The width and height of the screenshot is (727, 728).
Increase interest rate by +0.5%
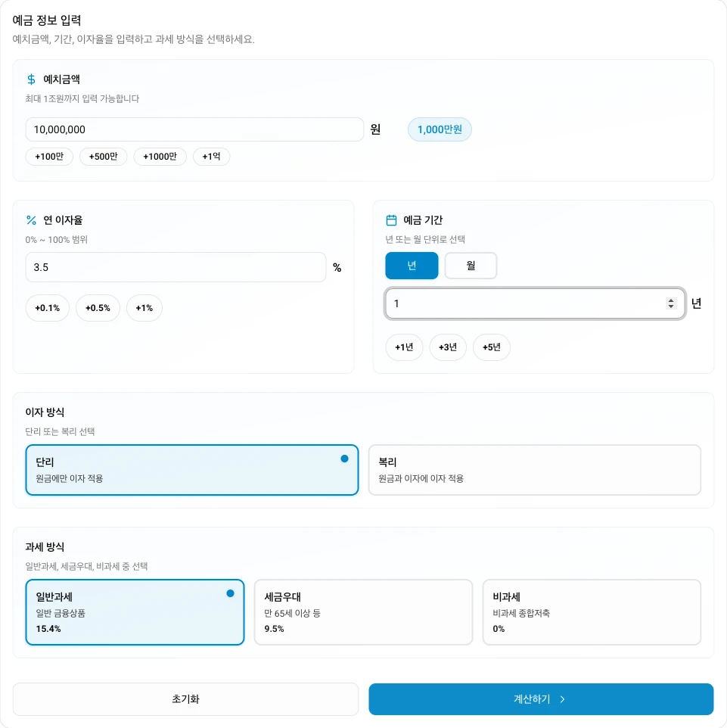coord(98,308)
